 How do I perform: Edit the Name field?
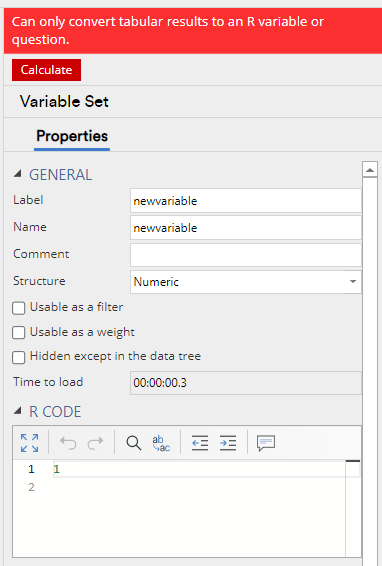246,228
